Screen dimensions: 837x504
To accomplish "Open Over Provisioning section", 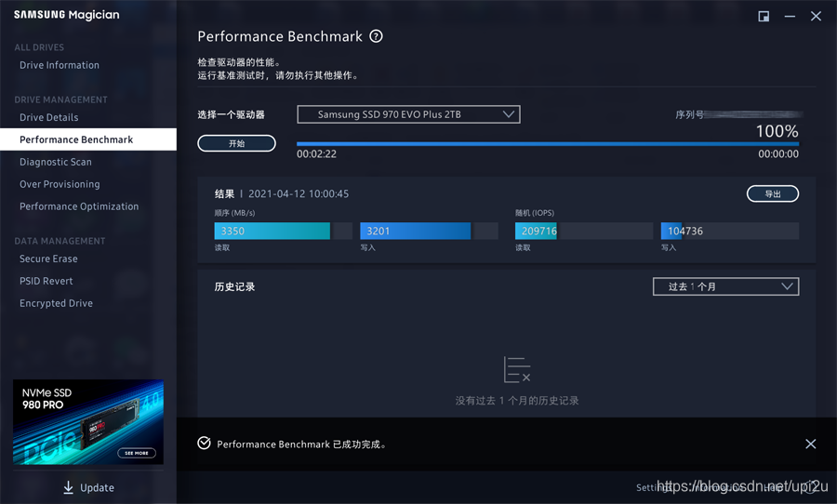I will click(60, 184).
